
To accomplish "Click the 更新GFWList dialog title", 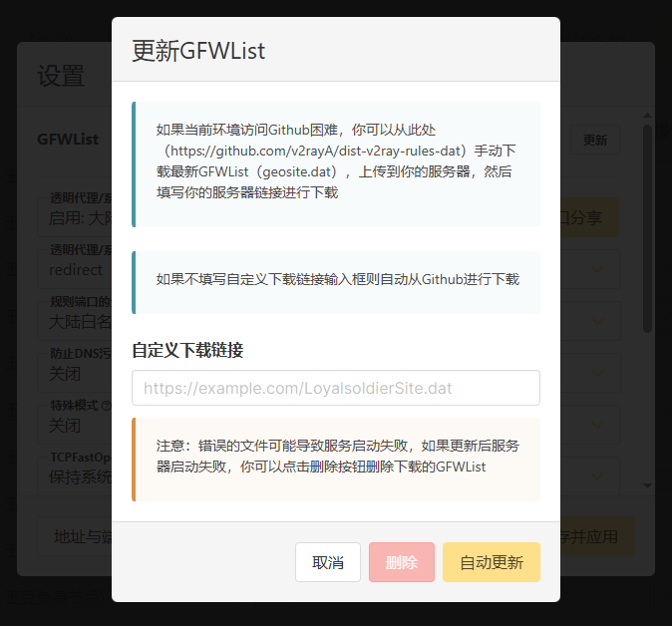I will (x=198, y=51).
